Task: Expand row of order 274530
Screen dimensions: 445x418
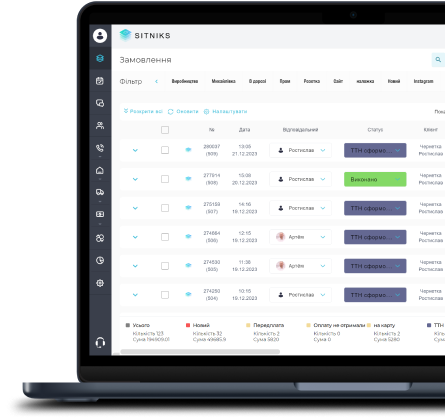Action: click(135, 266)
